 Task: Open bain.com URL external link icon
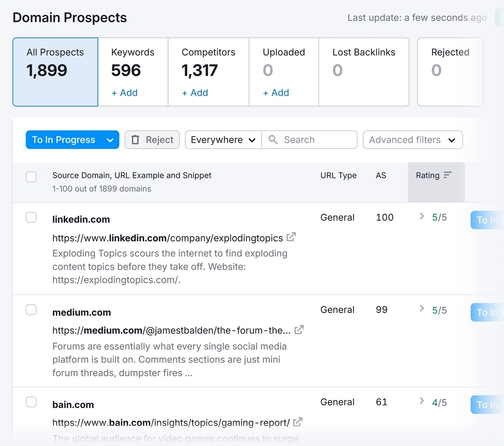tap(298, 422)
